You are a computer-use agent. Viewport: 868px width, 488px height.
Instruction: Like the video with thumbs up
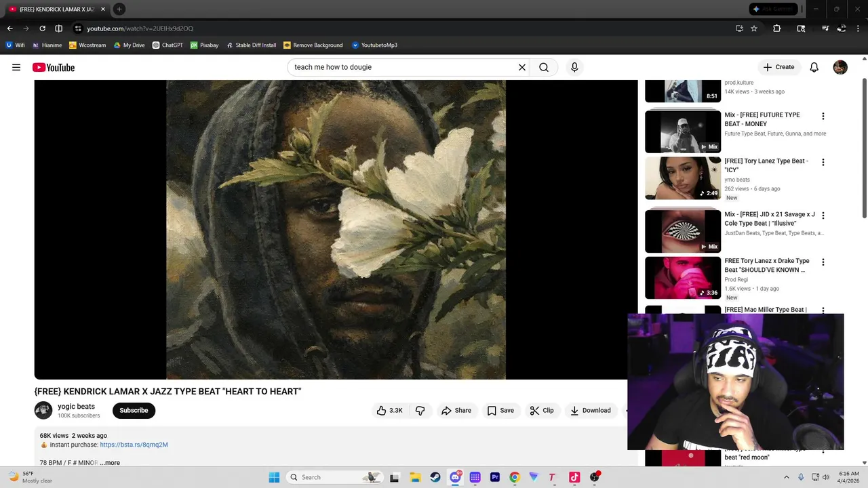(x=390, y=410)
